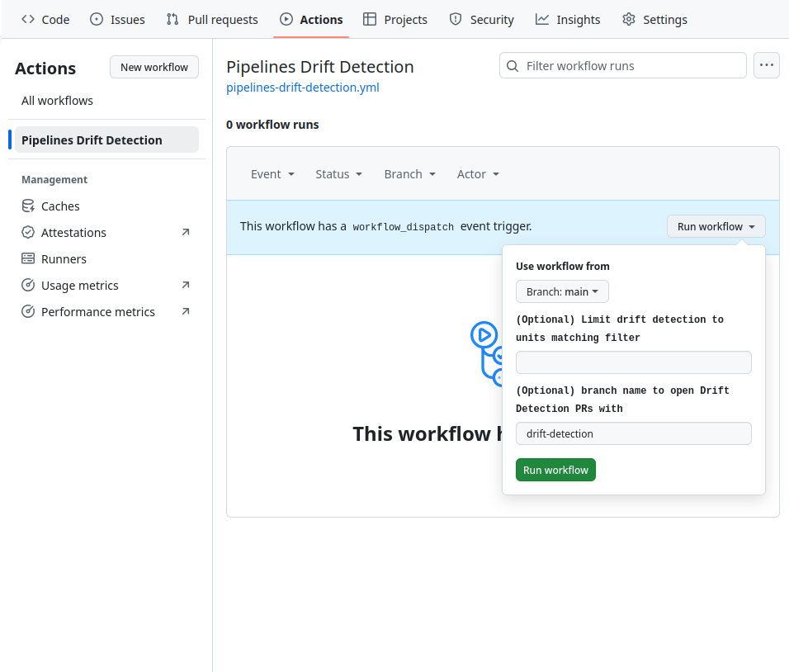Expand the Event filter dropdown
789x672 pixels.
(x=272, y=174)
